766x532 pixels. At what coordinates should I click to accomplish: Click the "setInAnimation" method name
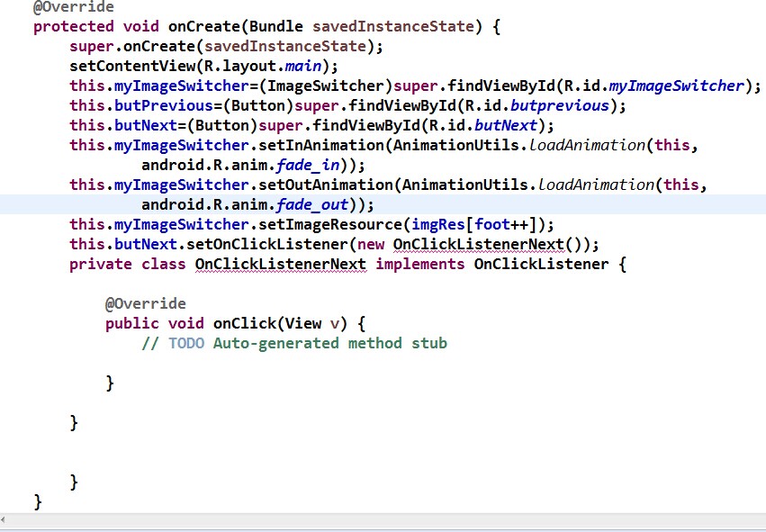[321, 145]
